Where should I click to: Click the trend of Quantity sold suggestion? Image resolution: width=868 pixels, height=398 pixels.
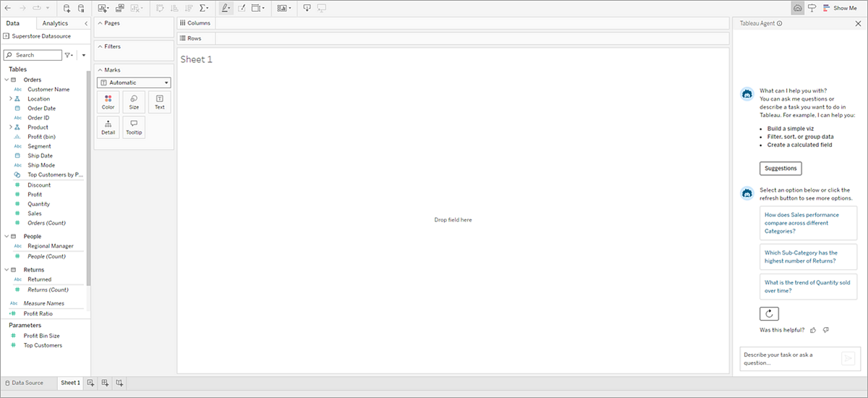click(x=809, y=287)
